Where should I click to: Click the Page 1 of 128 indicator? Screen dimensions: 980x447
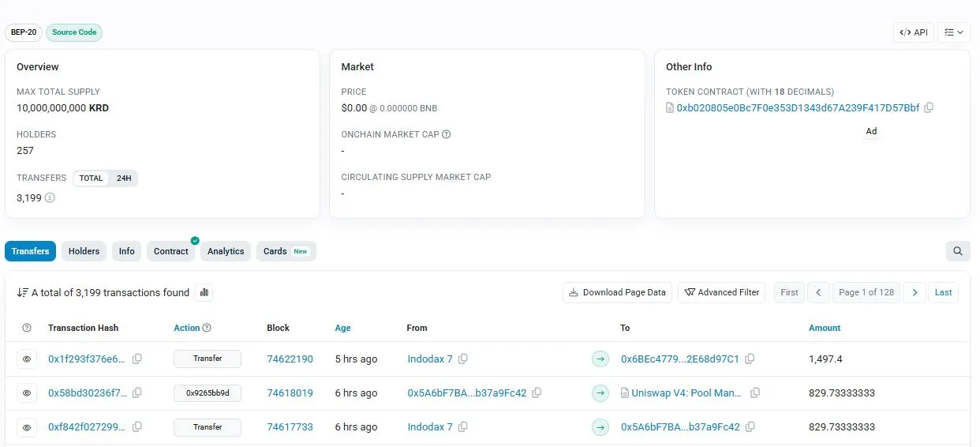[866, 292]
